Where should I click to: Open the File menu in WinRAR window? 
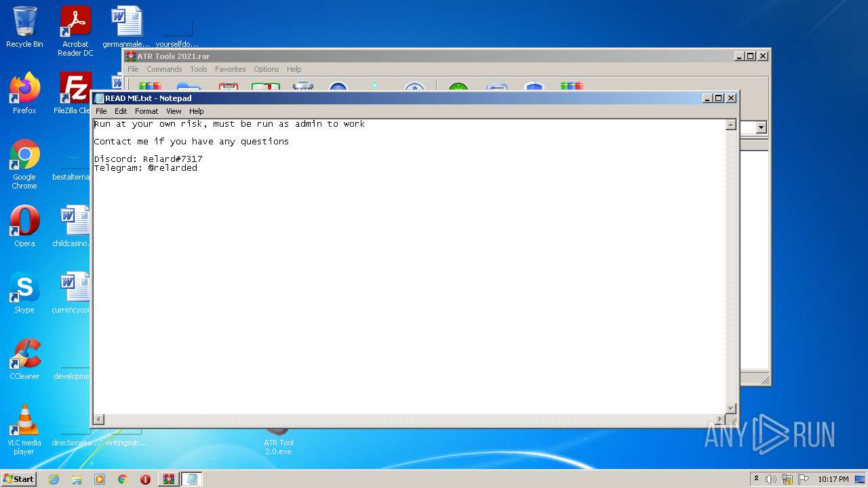[133, 69]
